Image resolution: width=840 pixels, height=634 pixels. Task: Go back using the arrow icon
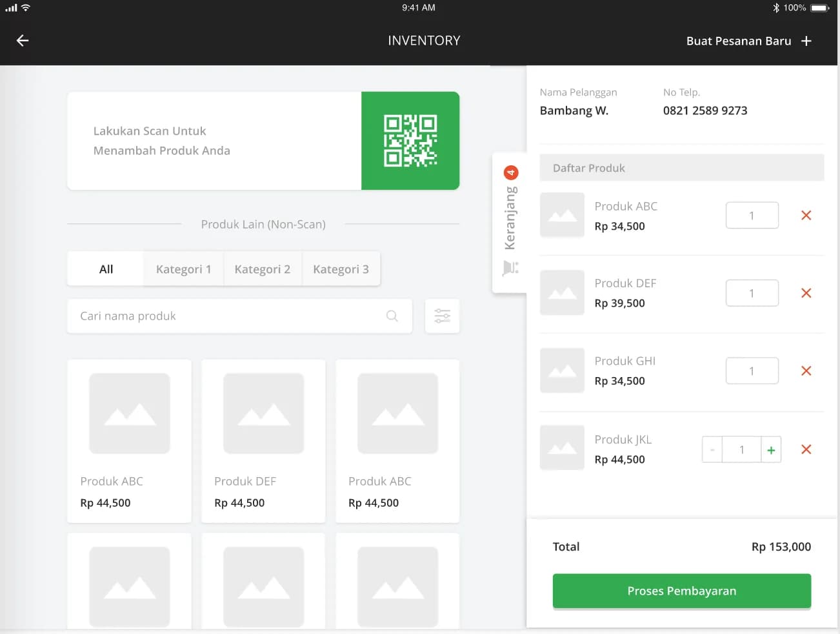click(23, 41)
